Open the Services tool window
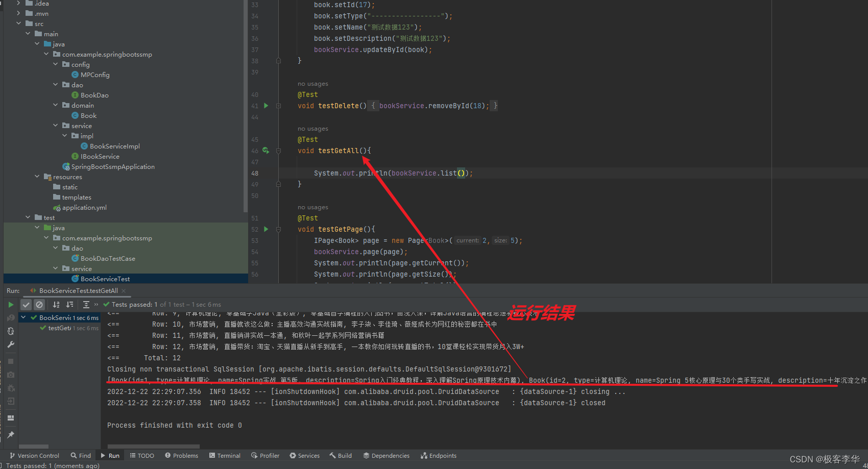Image resolution: width=868 pixels, height=469 pixels. (305, 456)
